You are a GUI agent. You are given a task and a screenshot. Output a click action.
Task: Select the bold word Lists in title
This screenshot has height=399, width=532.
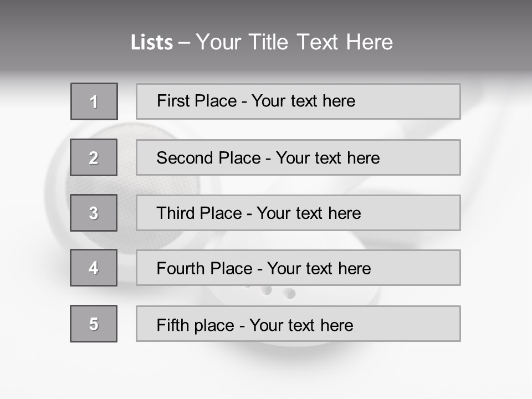coord(152,43)
